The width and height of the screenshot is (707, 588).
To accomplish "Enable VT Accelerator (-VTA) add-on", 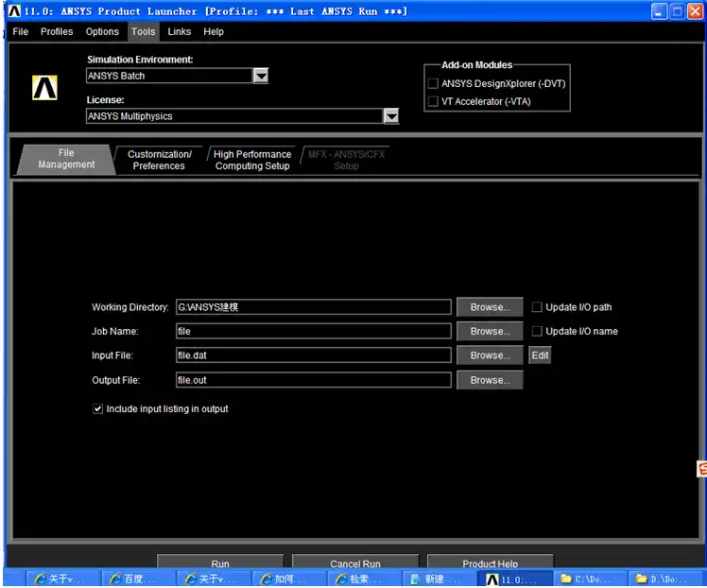I will pos(433,101).
